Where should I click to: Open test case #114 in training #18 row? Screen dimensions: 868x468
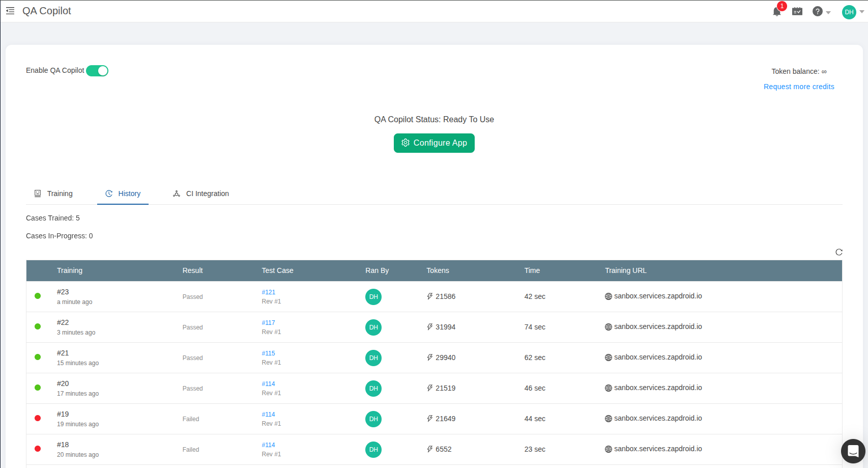point(269,445)
